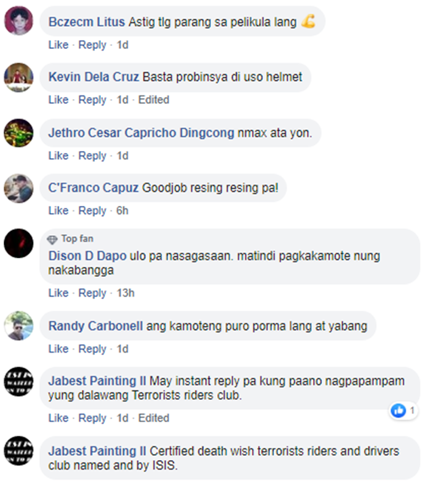Reply to Randy Carbonell's comment

click(x=92, y=349)
